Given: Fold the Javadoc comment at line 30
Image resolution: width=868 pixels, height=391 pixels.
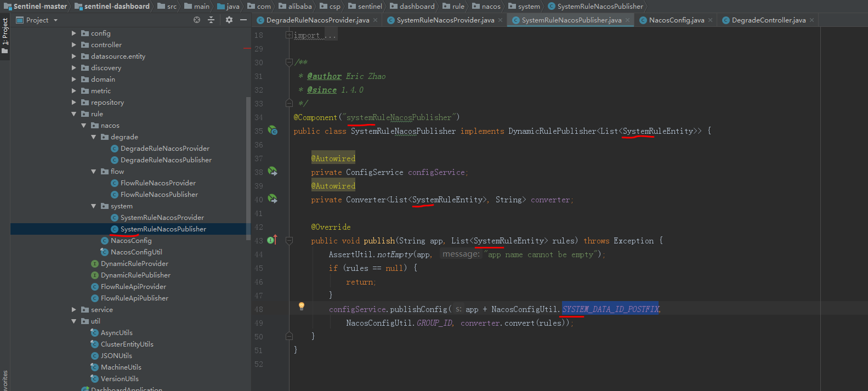Looking at the screenshot, I should [x=289, y=62].
